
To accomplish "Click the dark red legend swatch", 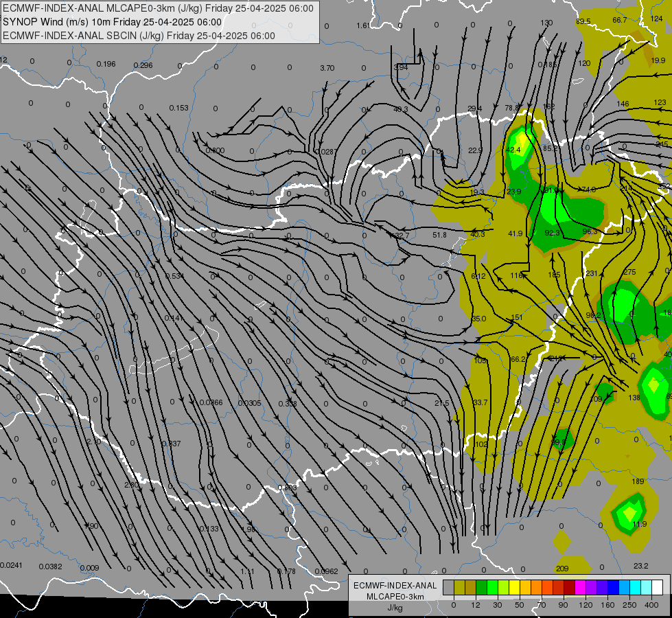I will [x=569, y=588].
